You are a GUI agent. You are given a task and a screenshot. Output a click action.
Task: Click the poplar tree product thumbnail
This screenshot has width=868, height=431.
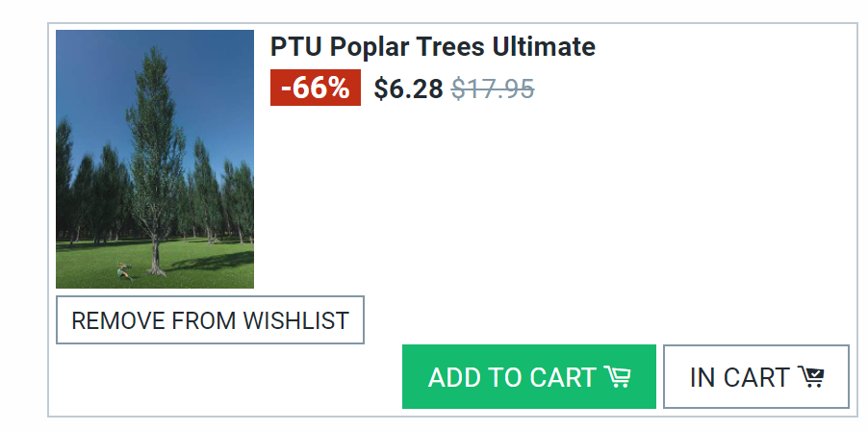[x=155, y=159]
